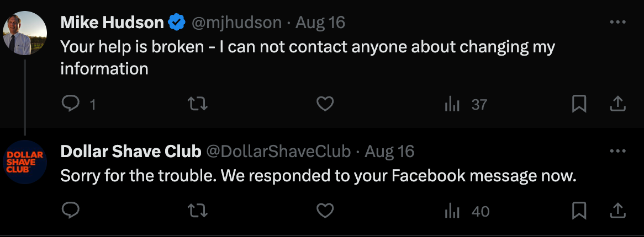View analytics for Dollar Shave Club's reply
Screen dimensions: 644x237
(x=452, y=211)
